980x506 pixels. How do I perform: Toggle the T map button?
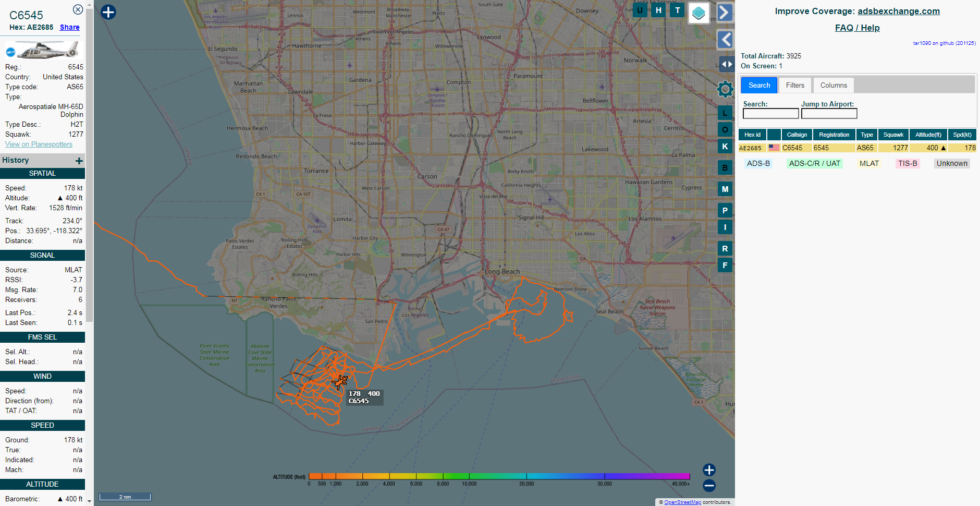pyautogui.click(x=677, y=10)
